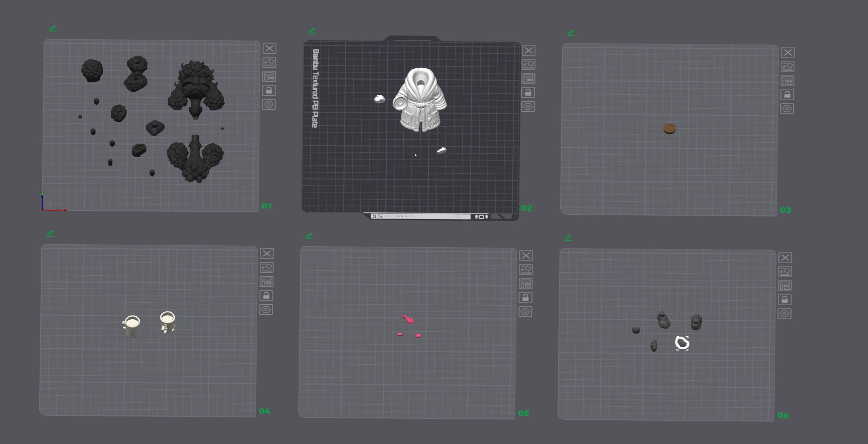
Task: Auto orient objects on plate 04
Action: click(x=267, y=267)
